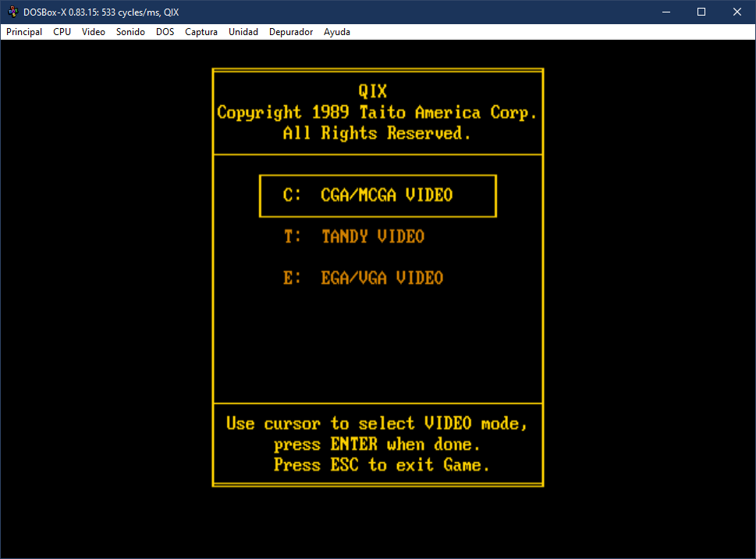The image size is (756, 559).
Task: Click the instruction text about ENTER key
Action: point(377,444)
